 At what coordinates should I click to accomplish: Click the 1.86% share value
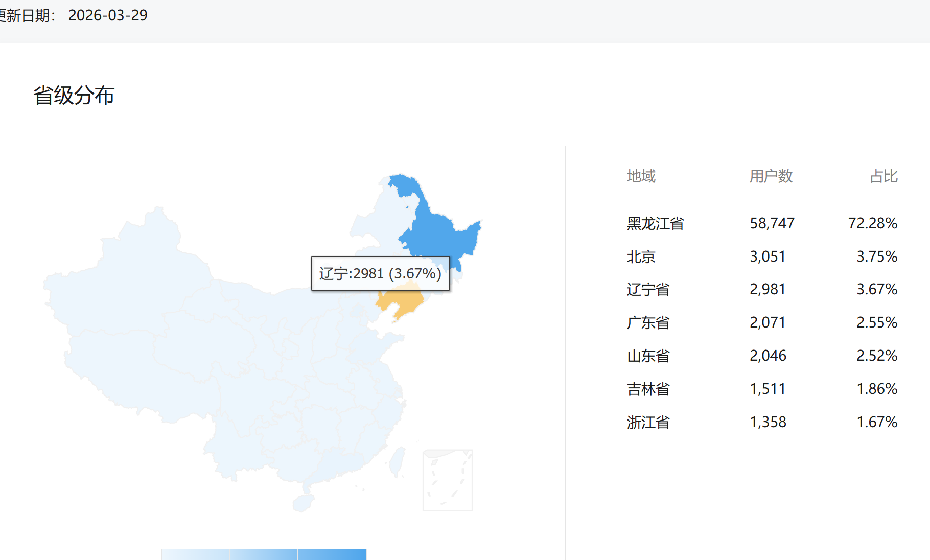pyautogui.click(x=877, y=389)
